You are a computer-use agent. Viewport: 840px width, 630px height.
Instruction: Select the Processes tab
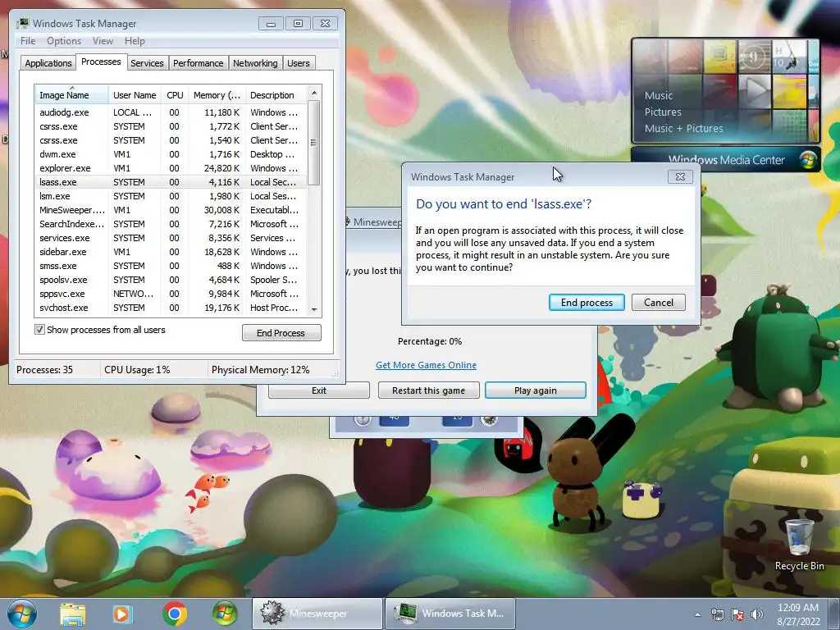click(x=101, y=62)
